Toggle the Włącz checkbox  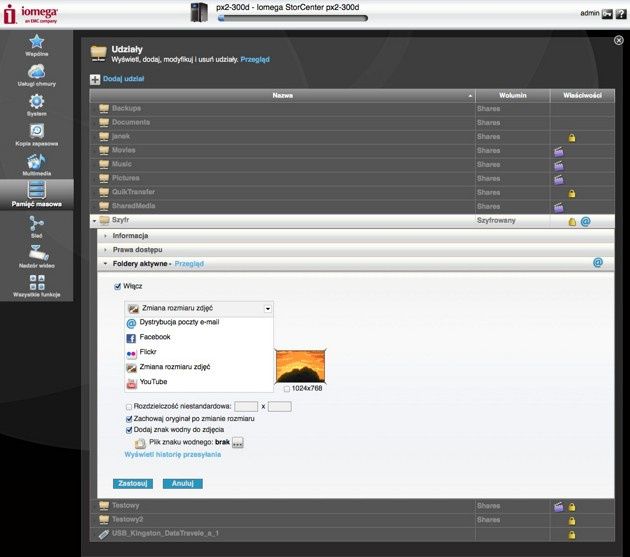118,286
